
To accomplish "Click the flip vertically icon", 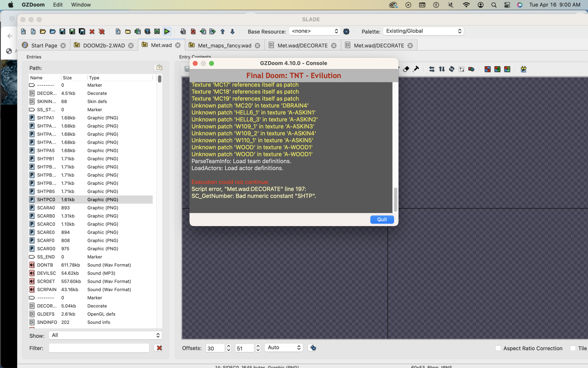I will (442, 69).
